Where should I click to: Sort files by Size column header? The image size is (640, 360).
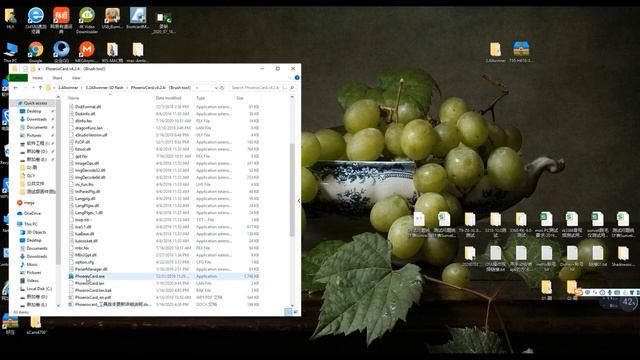[240, 98]
